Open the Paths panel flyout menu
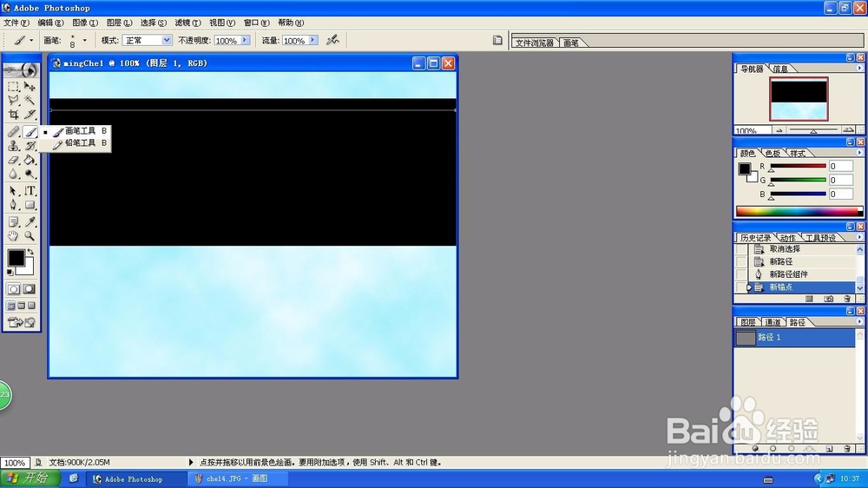Image resolution: width=868 pixels, height=488 pixels. click(859, 322)
